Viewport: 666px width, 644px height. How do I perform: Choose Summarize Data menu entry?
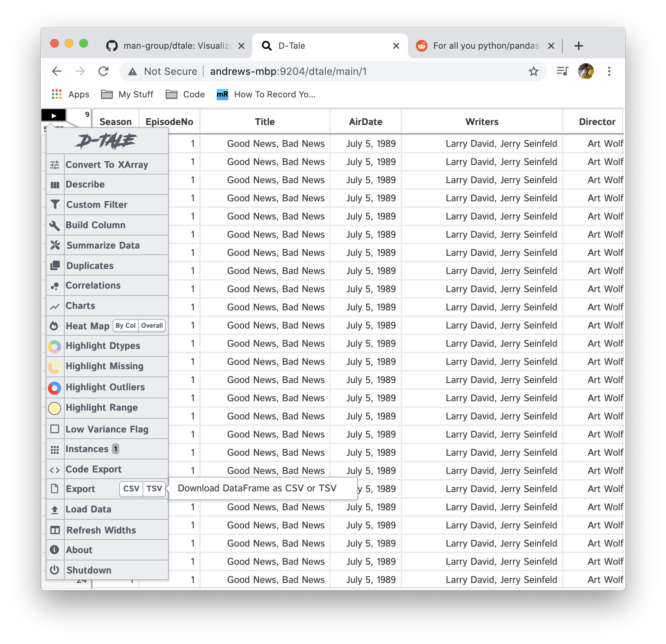(x=108, y=246)
